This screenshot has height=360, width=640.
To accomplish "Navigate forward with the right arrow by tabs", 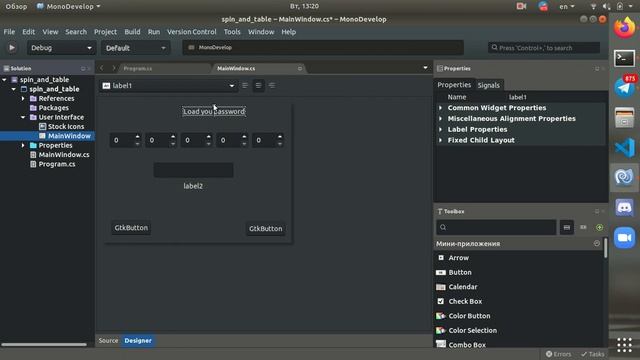I will (x=114, y=68).
